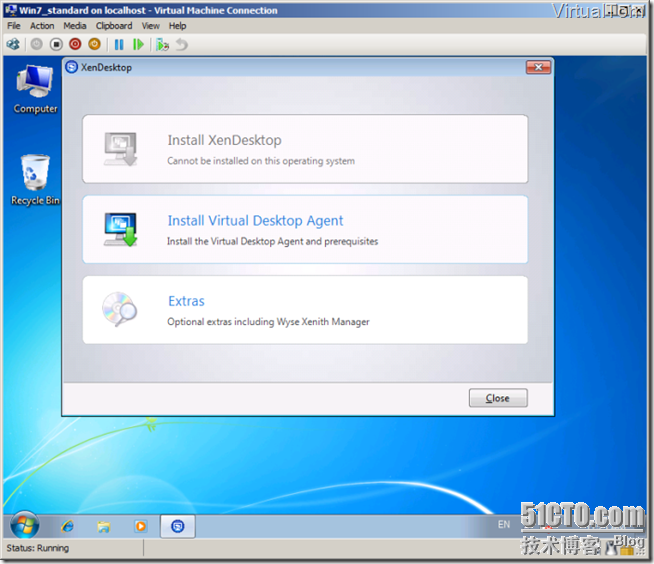Close the XenDesktop window with red X
Screen dimensions: 654x564
tap(538, 67)
